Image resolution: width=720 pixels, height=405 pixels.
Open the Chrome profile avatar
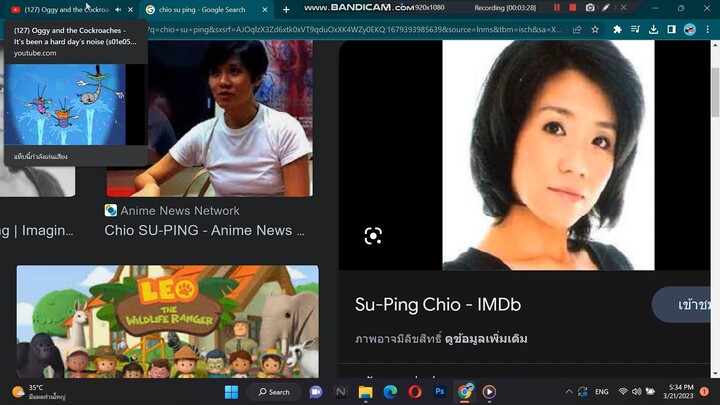[690, 29]
